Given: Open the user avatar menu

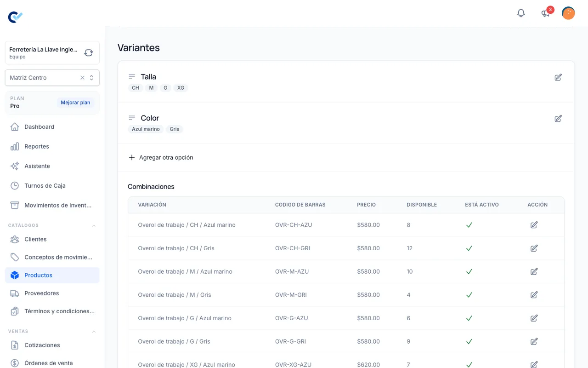Looking at the screenshot, I should click(x=568, y=13).
